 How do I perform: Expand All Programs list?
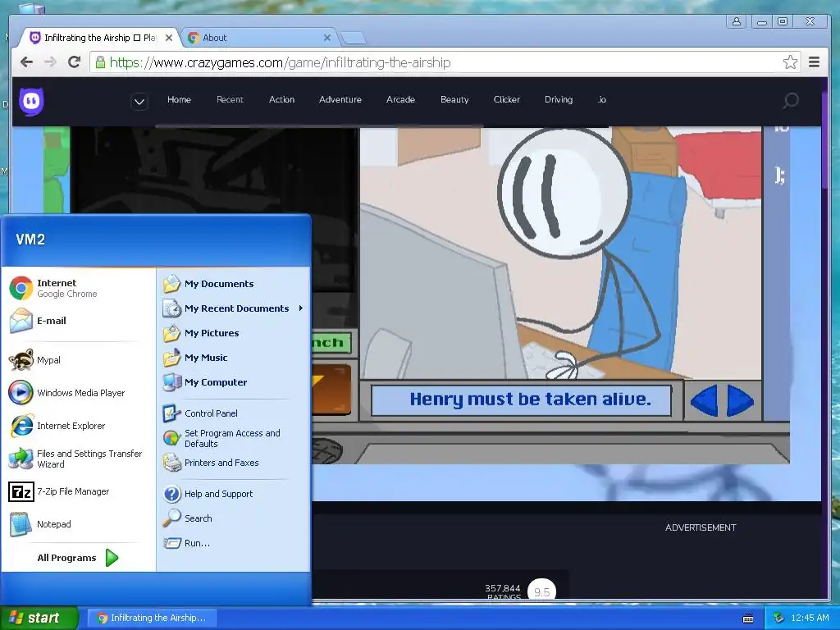coord(77,558)
